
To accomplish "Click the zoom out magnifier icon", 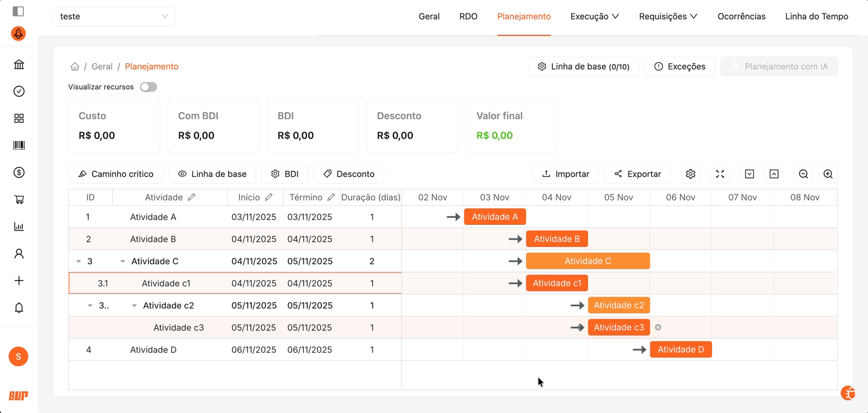I will click(x=803, y=174).
